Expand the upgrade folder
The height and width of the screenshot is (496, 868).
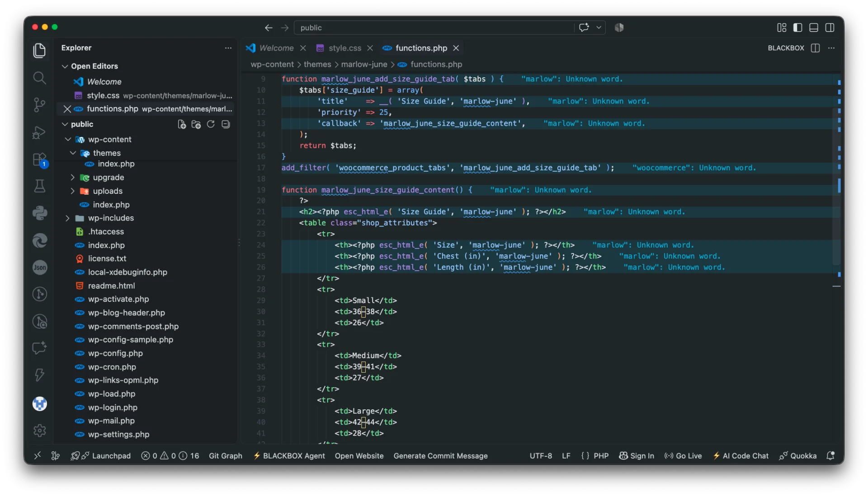tap(73, 178)
